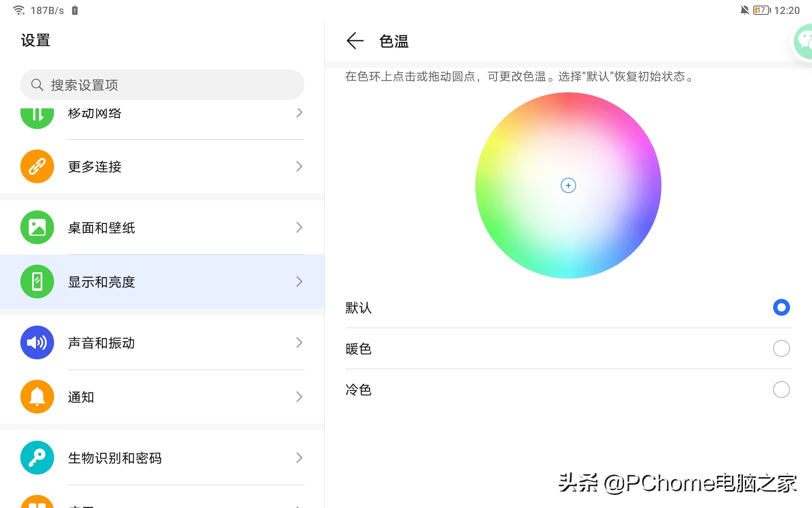Expand the 桌面和壁纸 chevron arrow

point(299,227)
